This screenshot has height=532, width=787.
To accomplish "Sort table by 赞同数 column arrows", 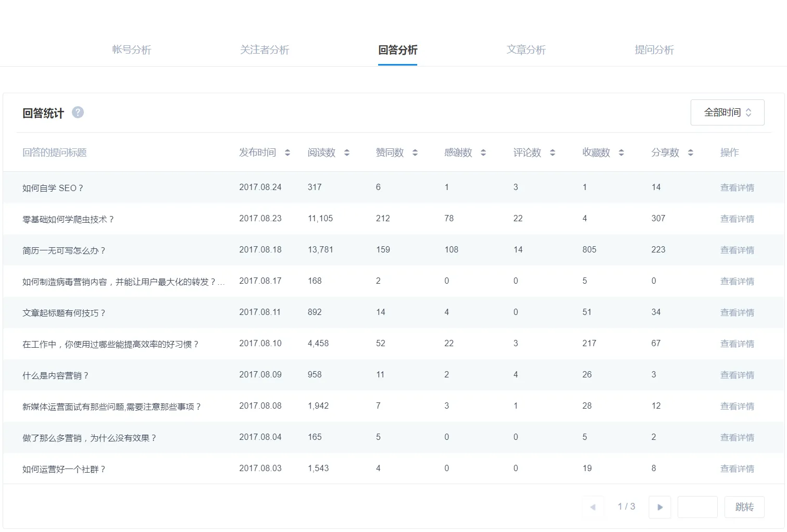I will tap(415, 153).
